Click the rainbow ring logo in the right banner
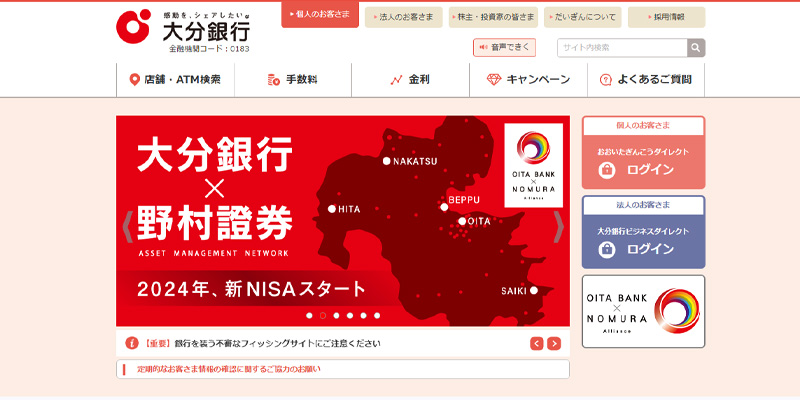 pos(677,310)
